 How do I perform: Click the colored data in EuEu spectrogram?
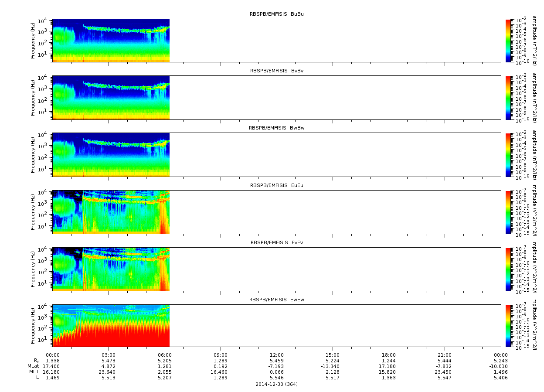[122, 214]
